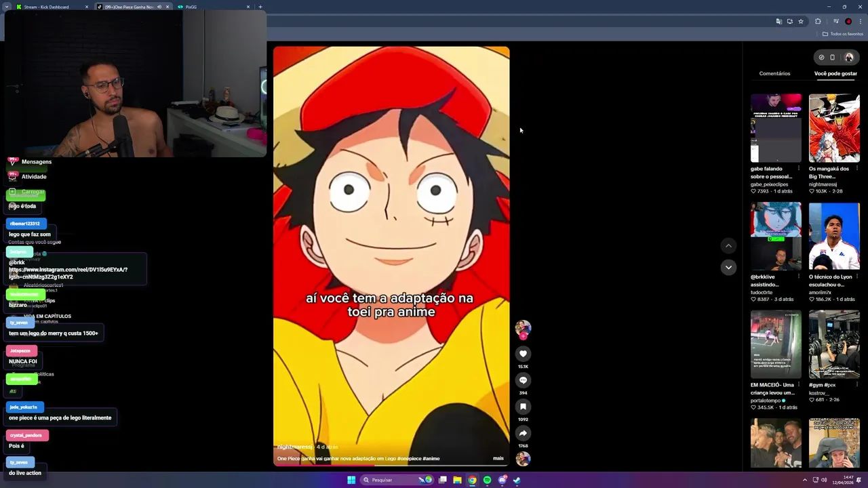
Task: Open the gabe falando sobre o pessoal thumbnail
Action: coord(776,128)
